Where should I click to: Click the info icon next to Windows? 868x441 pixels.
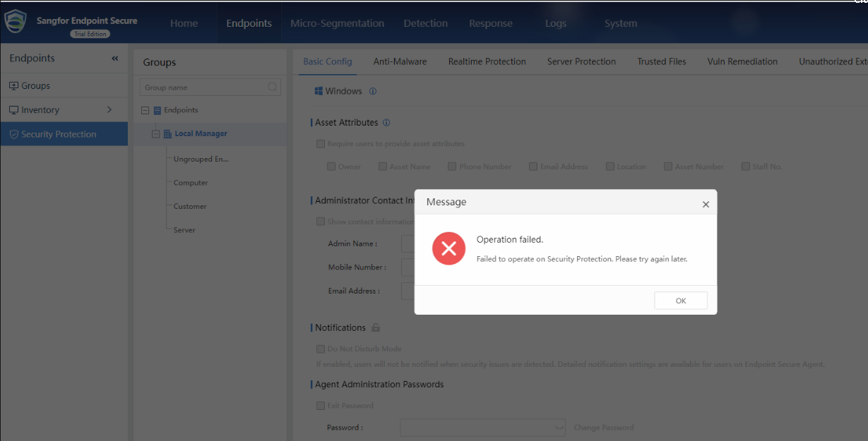pos(373,91)
